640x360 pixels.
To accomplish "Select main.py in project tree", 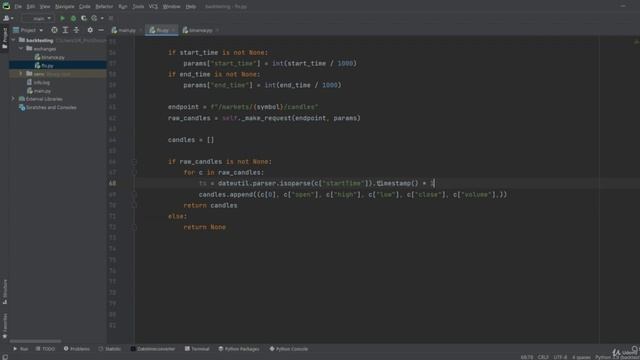I will (39, 91).
